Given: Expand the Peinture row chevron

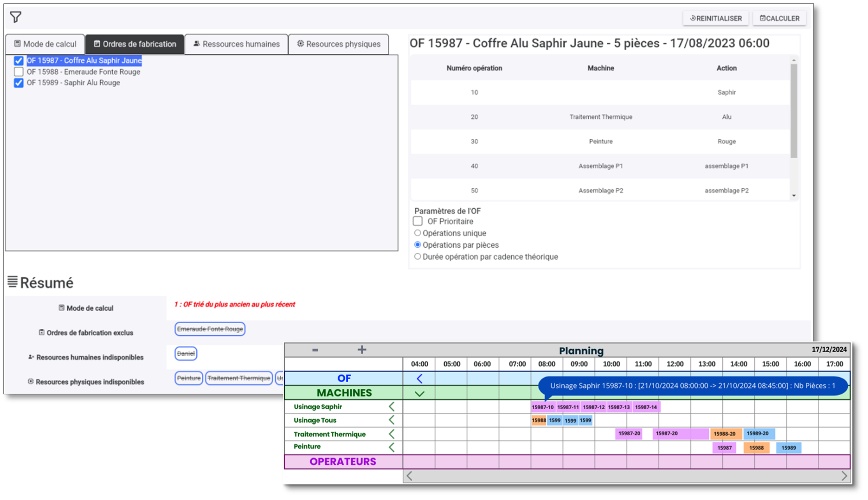Looking at the screenshot, I should (392, 447).
